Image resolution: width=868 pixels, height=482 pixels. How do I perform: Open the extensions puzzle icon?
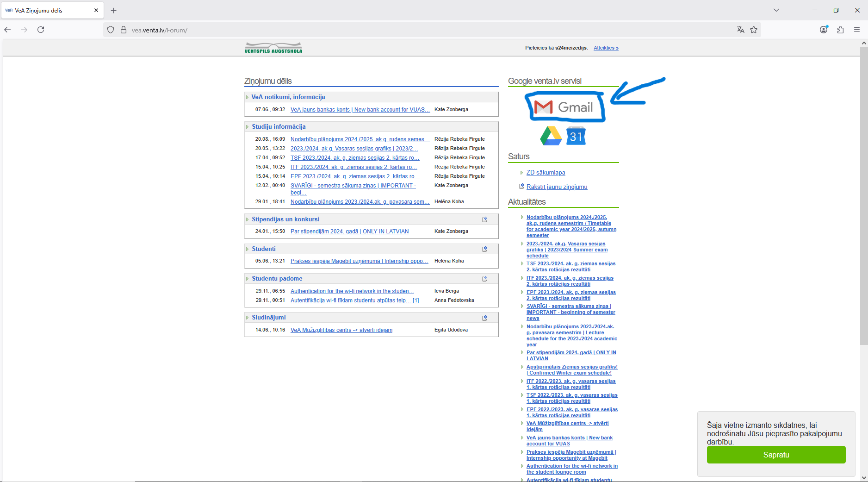(840, 30)
